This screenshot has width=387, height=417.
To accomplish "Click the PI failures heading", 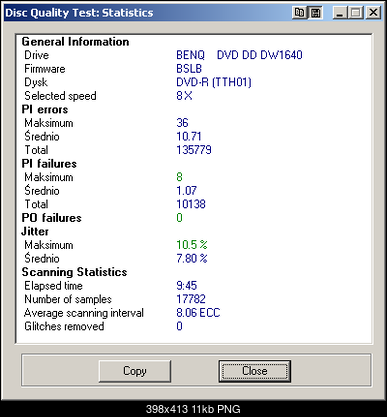I will (x=49, y=164).
